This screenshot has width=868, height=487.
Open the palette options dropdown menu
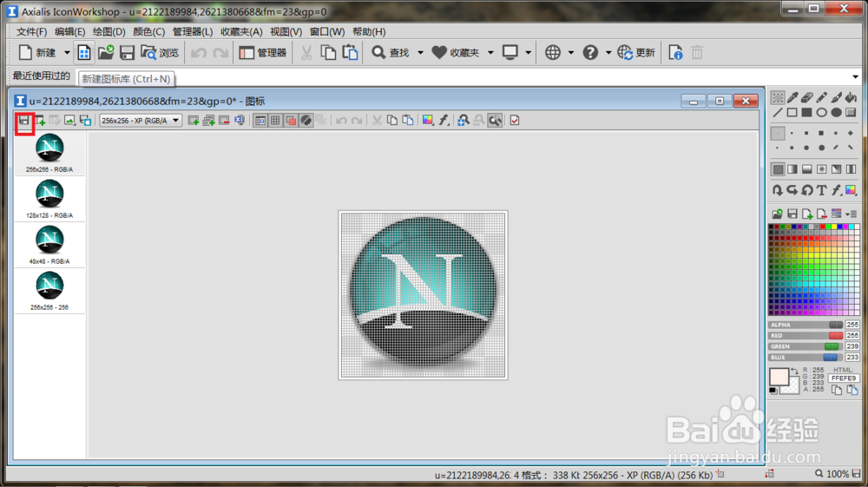[x=852, y=214]
